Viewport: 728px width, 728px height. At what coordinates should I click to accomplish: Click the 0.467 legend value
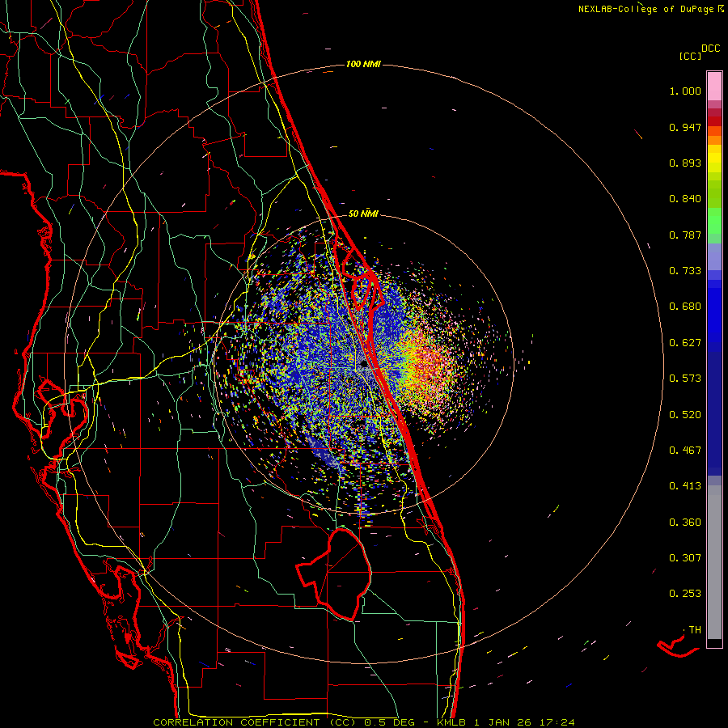685,451
